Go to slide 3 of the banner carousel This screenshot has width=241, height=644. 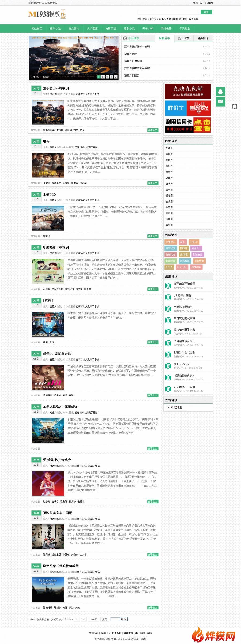[107, 77]
